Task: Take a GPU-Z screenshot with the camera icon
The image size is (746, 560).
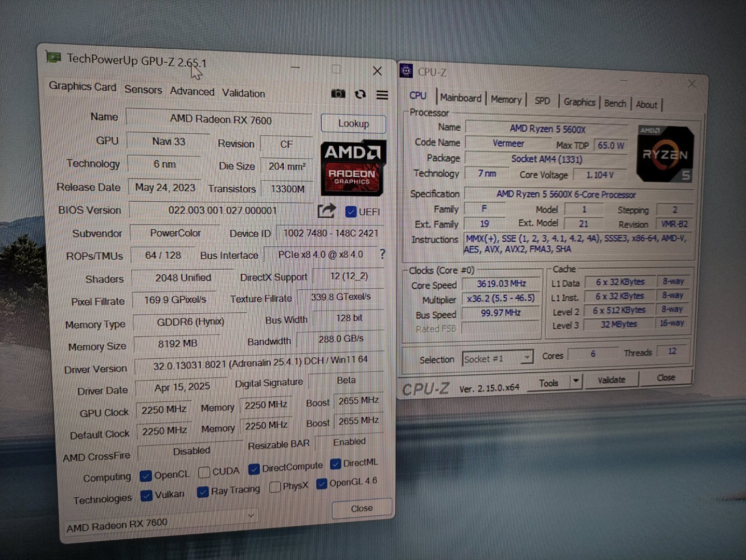Action: [x=338, y=93]
